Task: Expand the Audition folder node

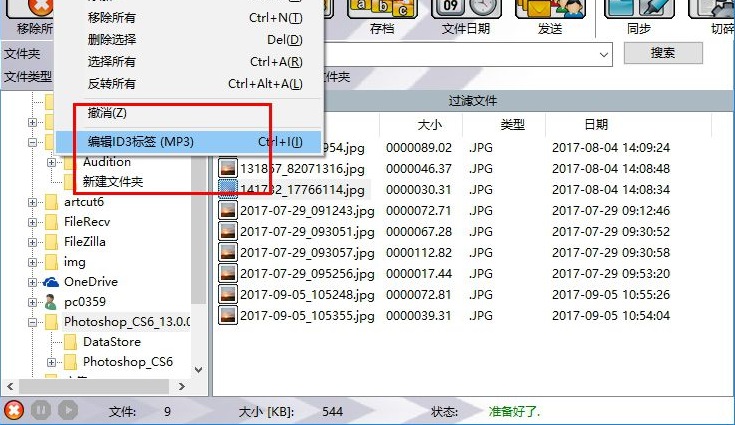Action: pos(52,163)
